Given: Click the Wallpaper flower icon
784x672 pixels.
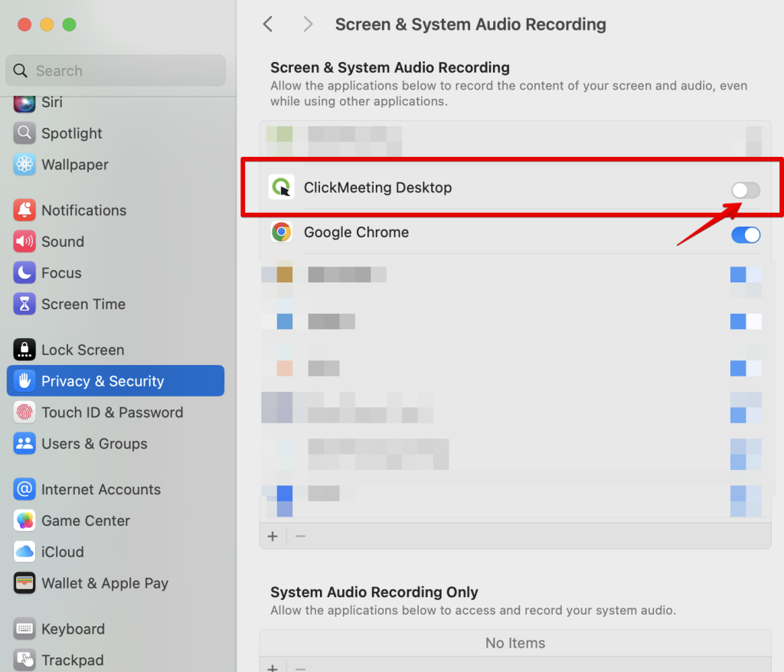Looking at the screenshot, I should (x=24, y=165).
